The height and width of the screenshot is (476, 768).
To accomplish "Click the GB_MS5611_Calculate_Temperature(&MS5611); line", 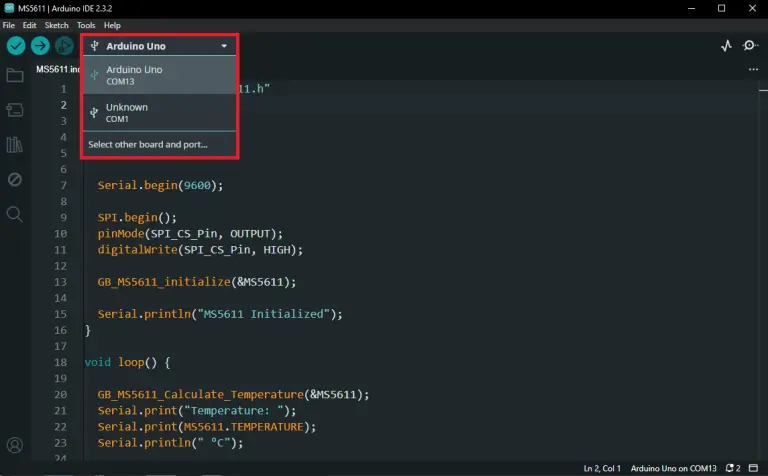I will point(233,394).
